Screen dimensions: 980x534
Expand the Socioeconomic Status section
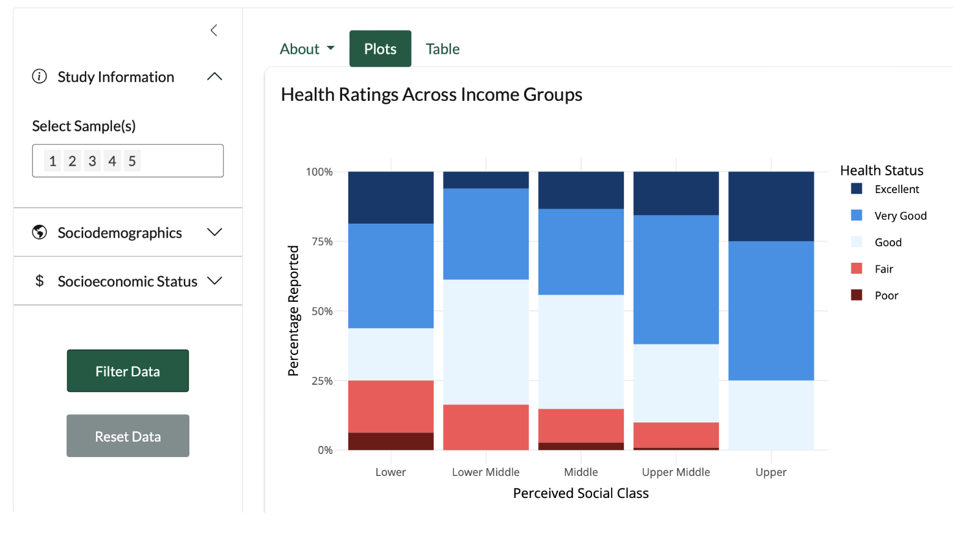(214, 280)
